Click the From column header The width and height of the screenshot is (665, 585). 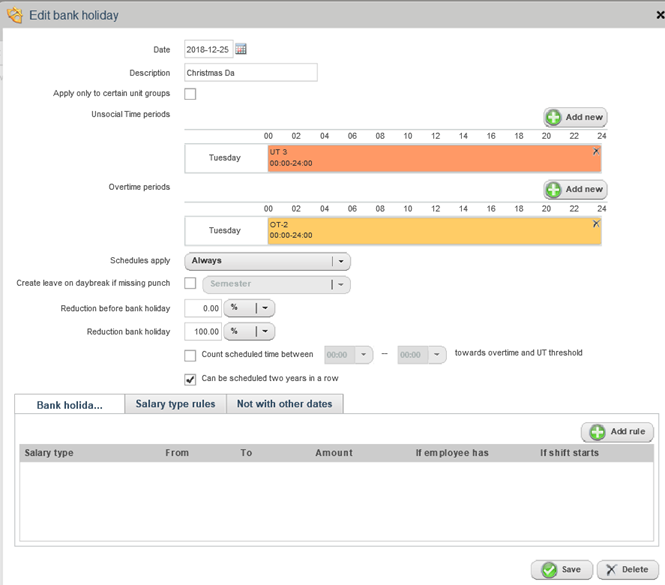click(x=177, y=453)
